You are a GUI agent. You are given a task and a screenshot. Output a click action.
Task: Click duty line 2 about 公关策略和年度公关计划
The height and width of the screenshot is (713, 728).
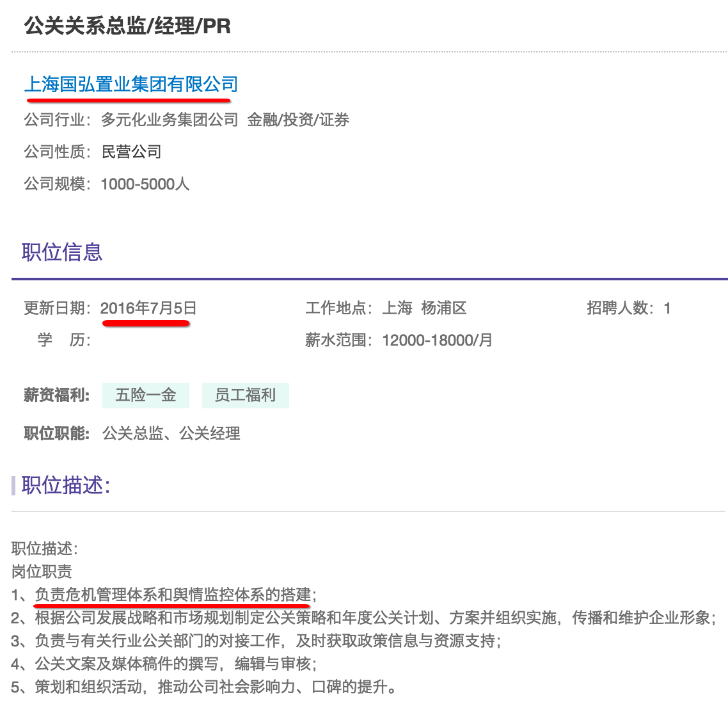tap(363, 618)
